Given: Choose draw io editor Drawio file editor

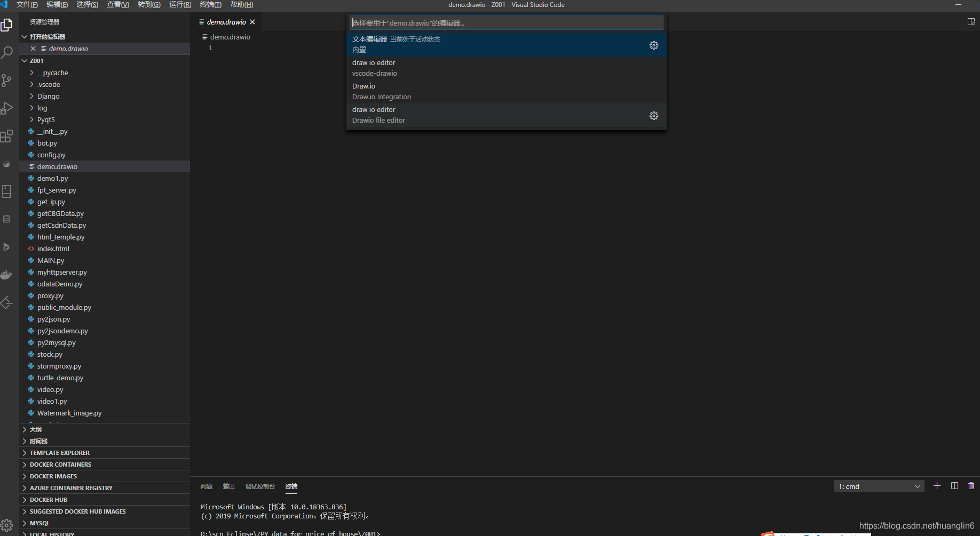Looking at the screenshot, I should click(506, 115).
